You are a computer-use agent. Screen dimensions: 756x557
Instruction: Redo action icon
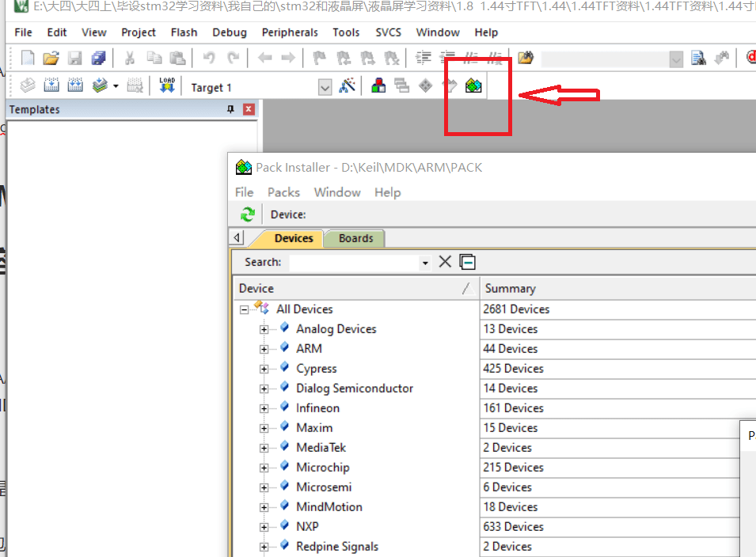tap(234, 59)
